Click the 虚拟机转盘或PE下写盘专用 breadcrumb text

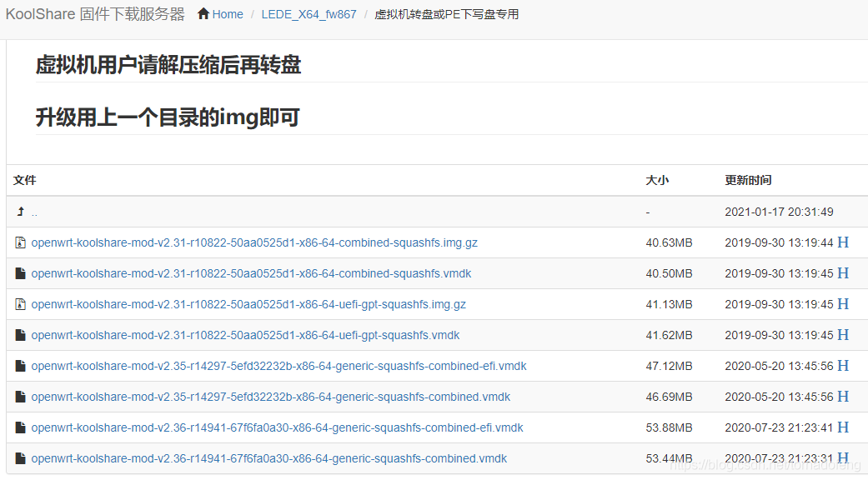pyautogui.click(x=447, y=14)
